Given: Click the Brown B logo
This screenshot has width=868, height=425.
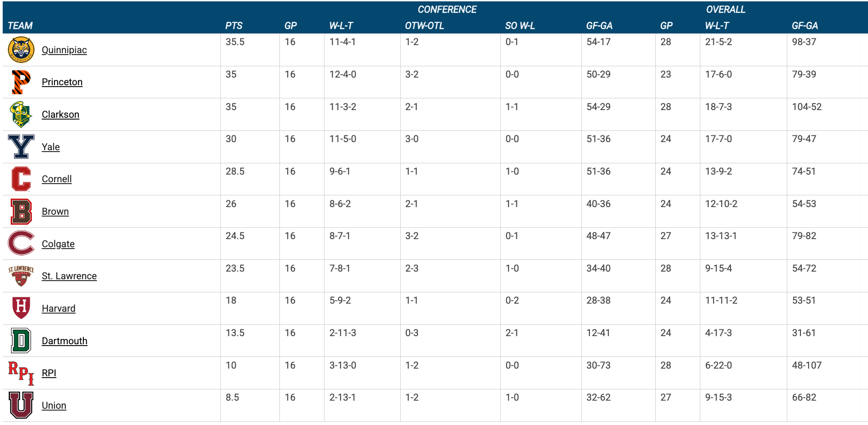Looking at the screenshot, I should (21, 212).
